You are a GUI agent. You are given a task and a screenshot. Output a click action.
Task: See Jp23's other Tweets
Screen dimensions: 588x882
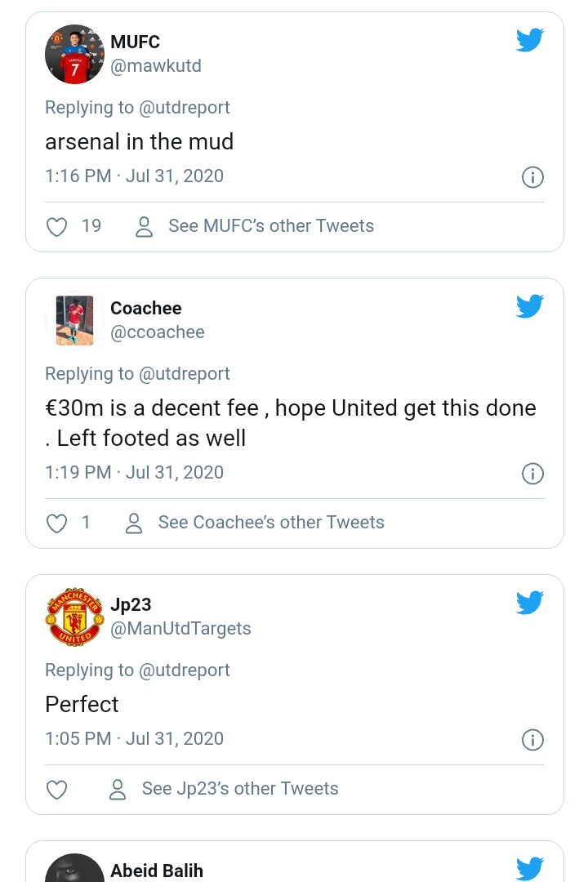pos(240,789)
